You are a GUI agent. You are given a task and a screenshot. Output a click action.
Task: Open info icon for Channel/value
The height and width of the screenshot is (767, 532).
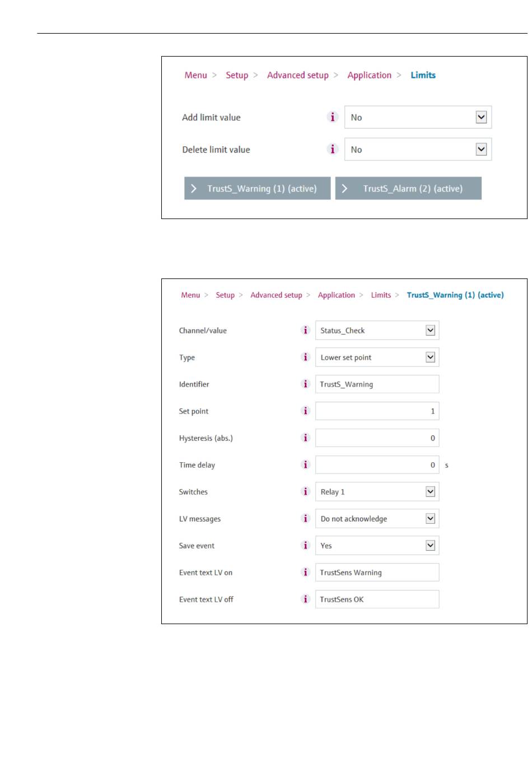click(305, 330)
